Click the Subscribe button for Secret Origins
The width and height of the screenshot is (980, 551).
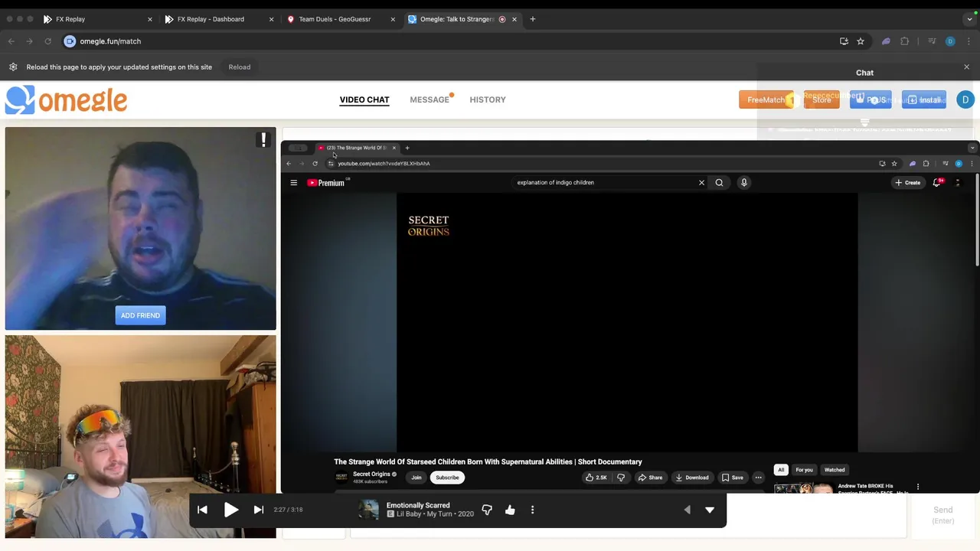point(447,478)
